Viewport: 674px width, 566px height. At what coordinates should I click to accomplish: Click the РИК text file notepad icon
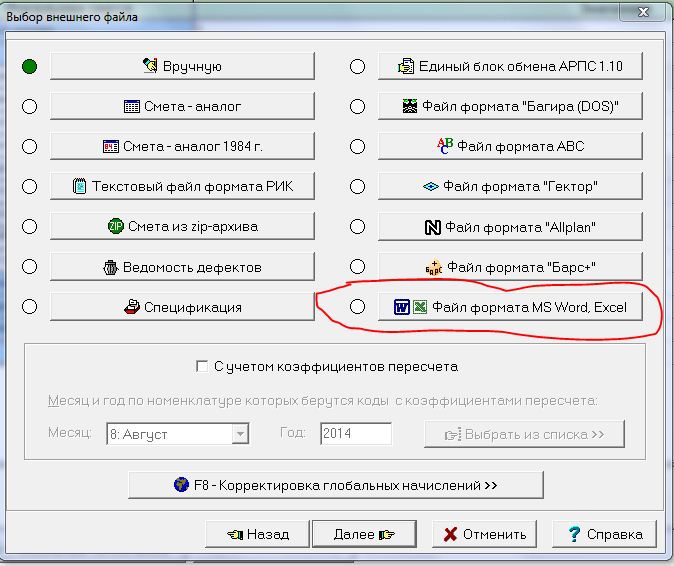79,186
